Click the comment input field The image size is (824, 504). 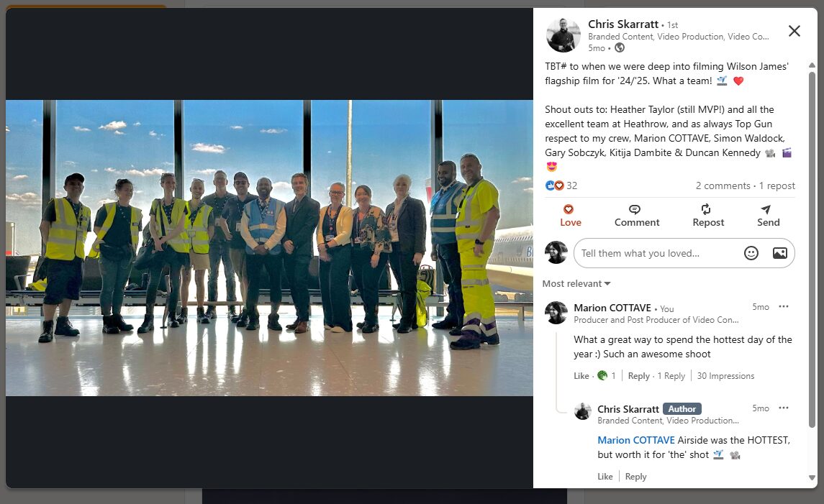pyautogui.click(x=657, y=254)
